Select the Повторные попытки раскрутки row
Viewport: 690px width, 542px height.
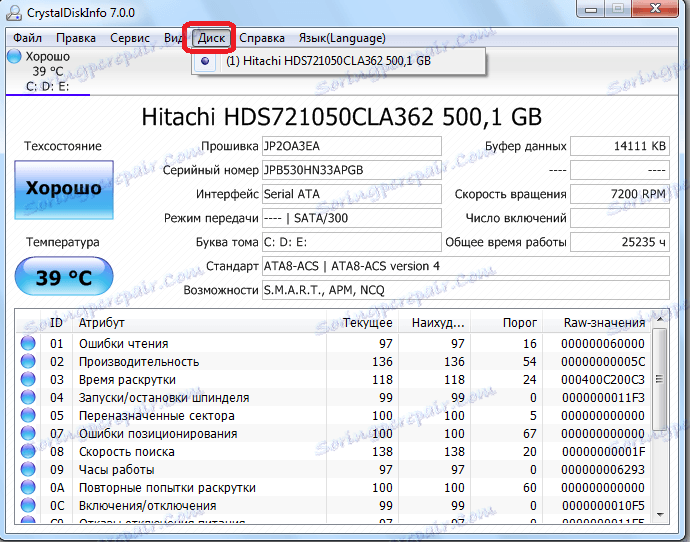pyautogui.click(x=334, y=487)
